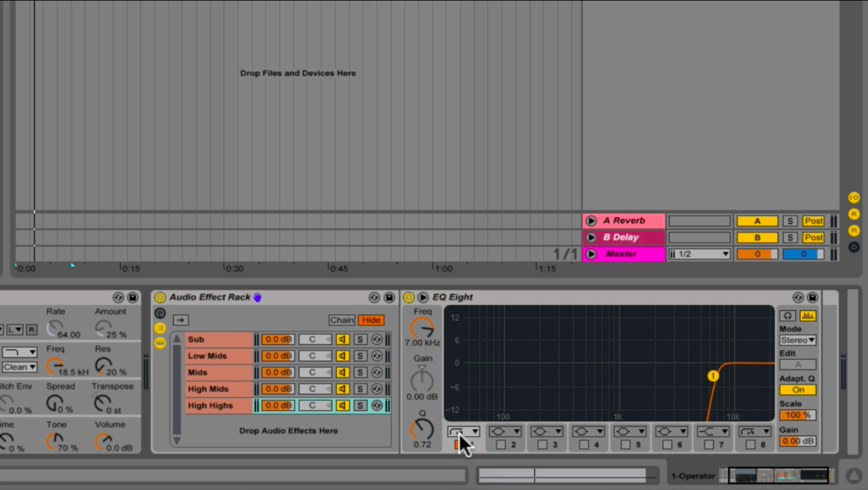Click the rack auto-select button
This screenshot has width=868, height=490.
coord(181,320)
